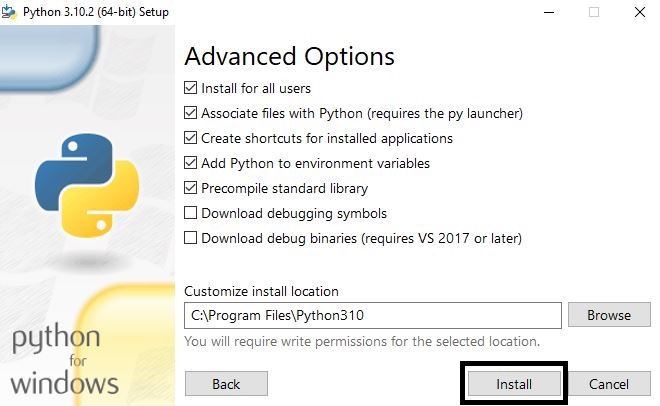Open folder picker with Browse button
The width and height of the screenshot is (660, 406).
click(x=609, y=315)
